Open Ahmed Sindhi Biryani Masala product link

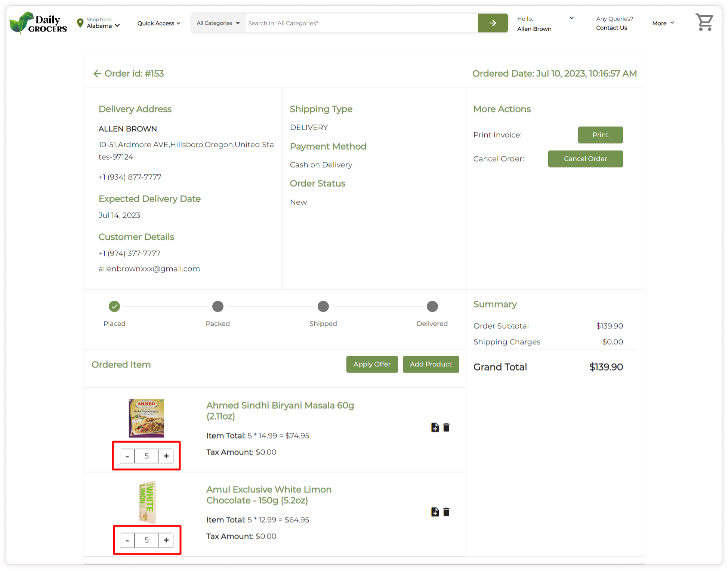pos(280,411)
